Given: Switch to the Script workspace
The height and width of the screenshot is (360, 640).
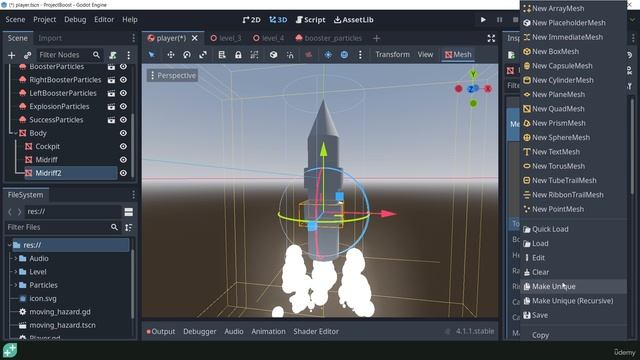Looking at the screenshot, I should point(311,20).
